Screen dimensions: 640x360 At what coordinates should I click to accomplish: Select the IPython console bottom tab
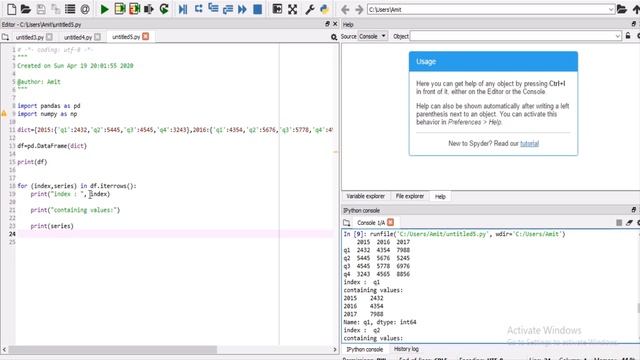(x=364, y=349)
